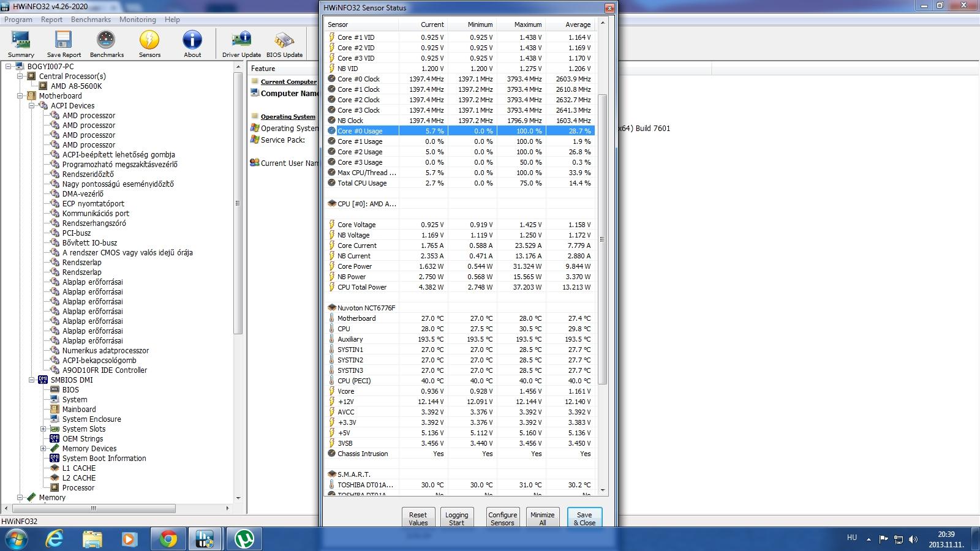The width and height of the screenshot is (980, 551).
Task: Click the HU language indicator
Action: [x=852, y=538]
